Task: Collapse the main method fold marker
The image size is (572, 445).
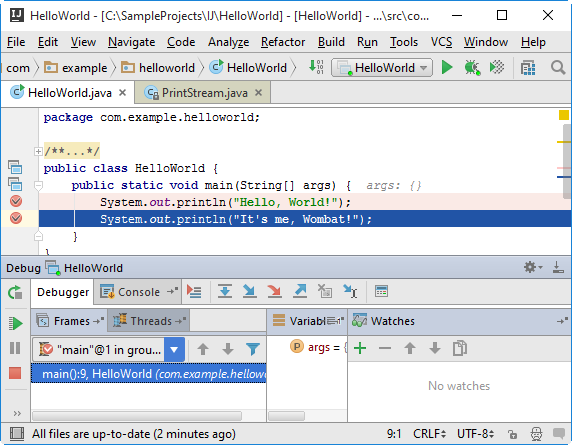Action: [38, 186]
